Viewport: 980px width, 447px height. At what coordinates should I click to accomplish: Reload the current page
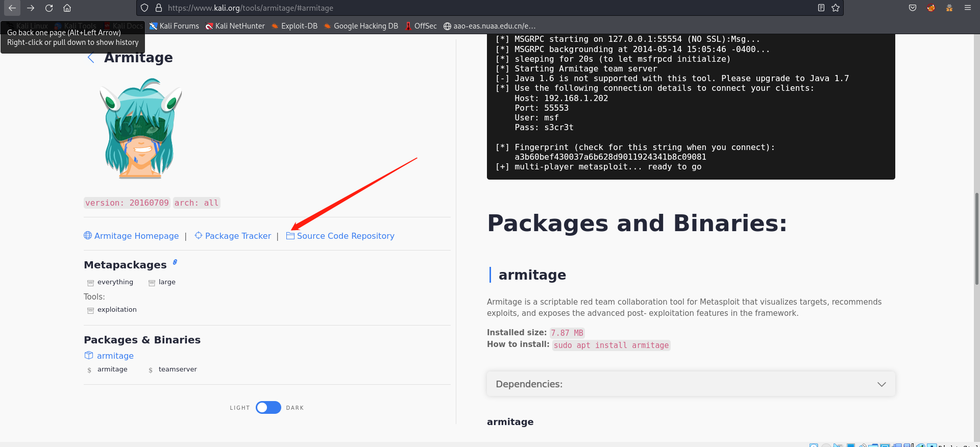pyautogui.click(x=49, y=8)
